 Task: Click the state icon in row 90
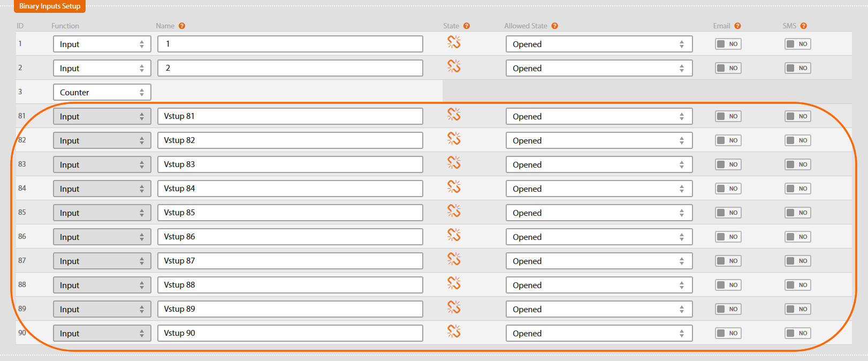[x=454, y=332]
